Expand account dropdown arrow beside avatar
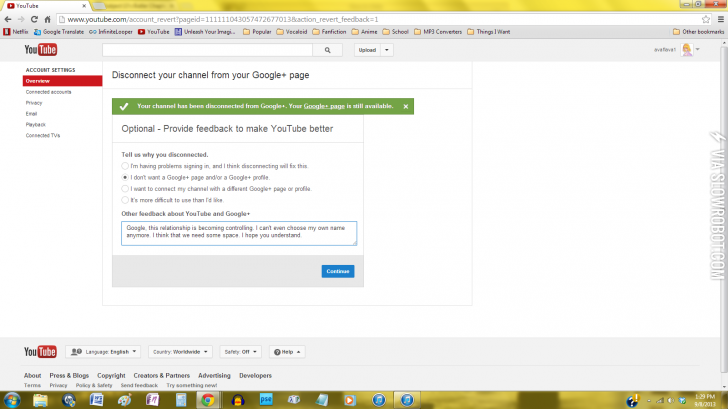Image resolution: width=728 pixels, height=409 pixels. (697, 49)
